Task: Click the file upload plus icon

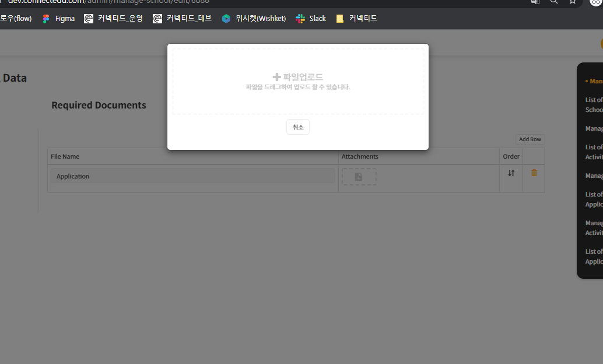Action: 276,77
